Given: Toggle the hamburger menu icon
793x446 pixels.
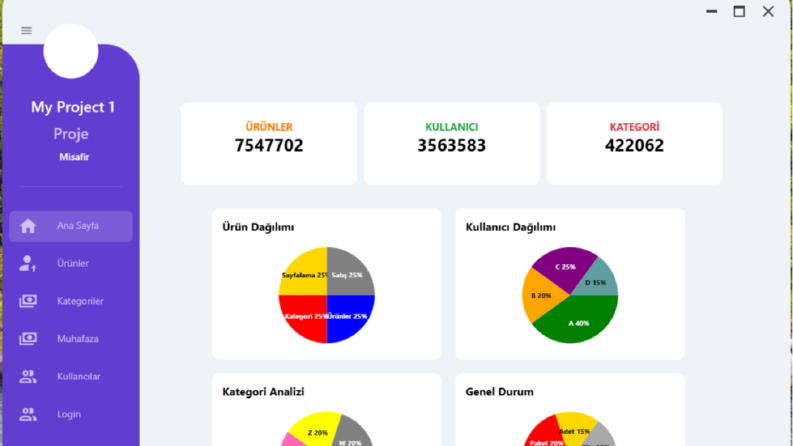Looking at the screenshot, I should pos(26,30).
